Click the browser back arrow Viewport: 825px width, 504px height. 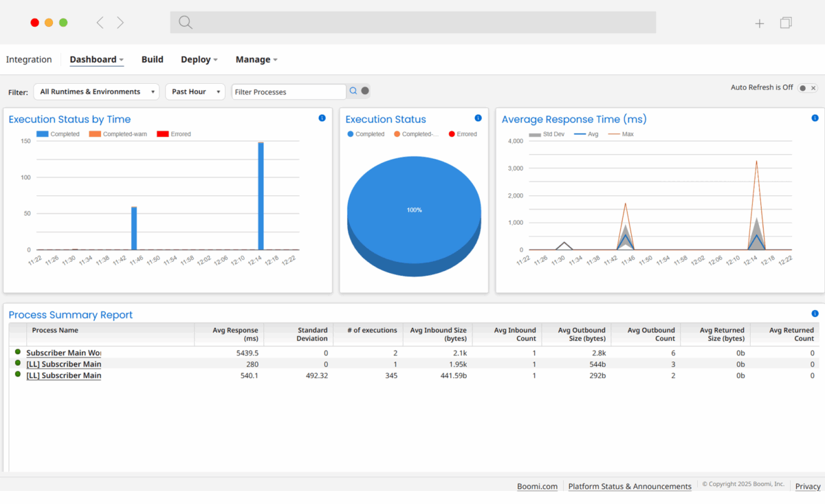[x=100, y=23]
